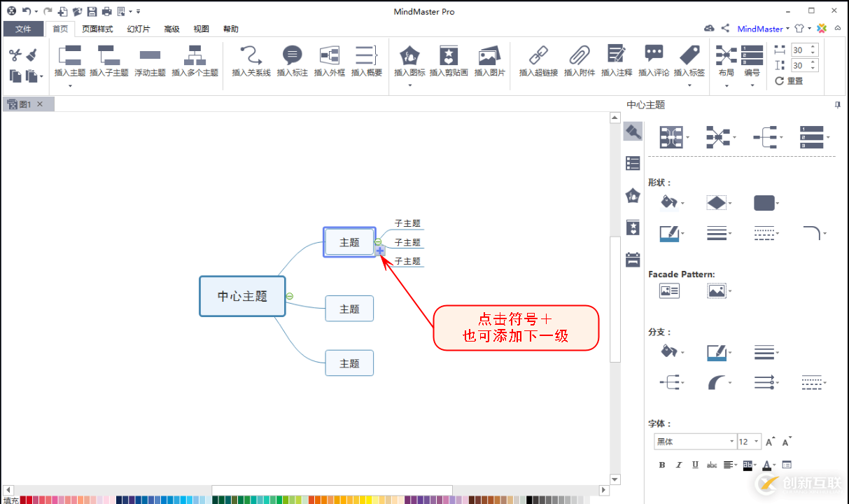Open the 插入标签 dropdown

tap(690, 85)
